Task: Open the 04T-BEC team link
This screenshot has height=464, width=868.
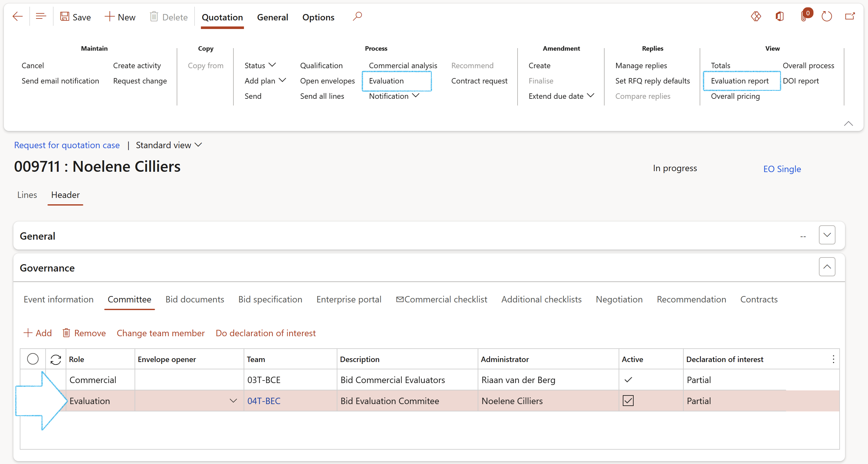Action: pos(263,401)
